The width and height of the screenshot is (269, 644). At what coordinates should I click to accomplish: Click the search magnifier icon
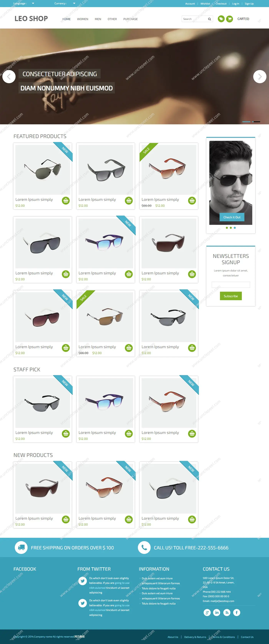209,19
